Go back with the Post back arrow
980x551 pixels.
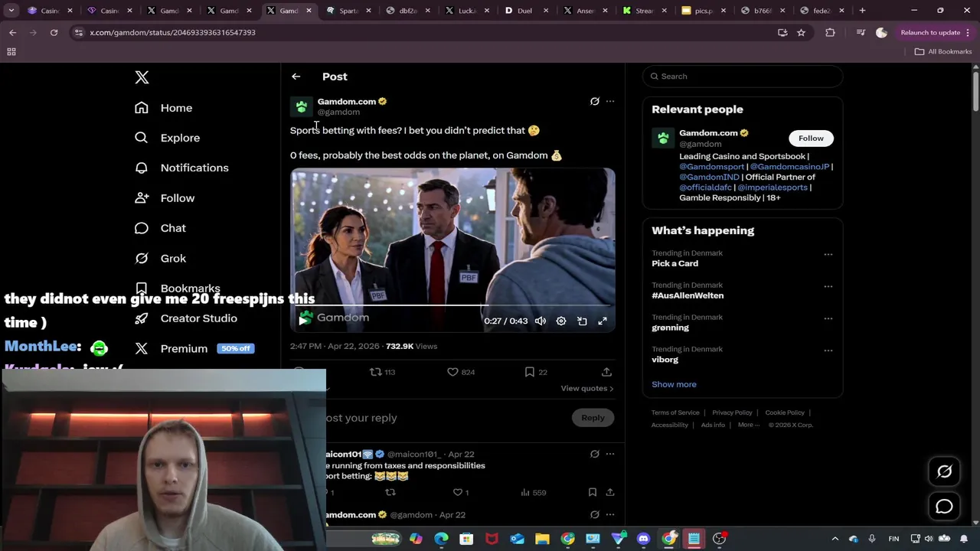pos(296,77)
